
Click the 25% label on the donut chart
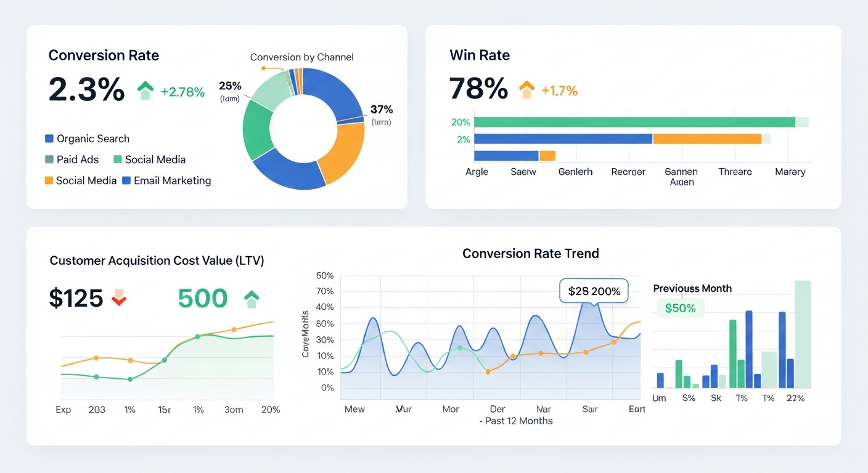click(230, 86)
